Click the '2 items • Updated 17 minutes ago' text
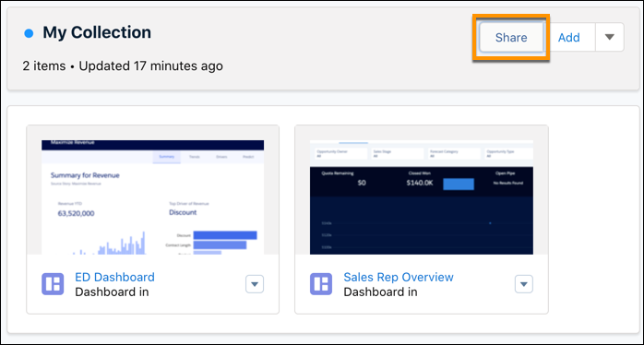Image resolution: width=644 pixels, height=345 pixels. tap(123, 65)
